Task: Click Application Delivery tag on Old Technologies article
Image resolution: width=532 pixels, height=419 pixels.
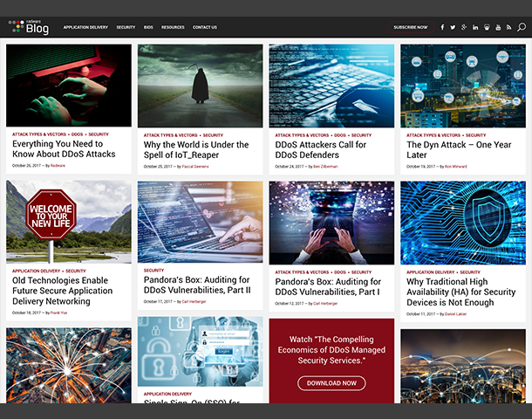Action: [36, 271]
